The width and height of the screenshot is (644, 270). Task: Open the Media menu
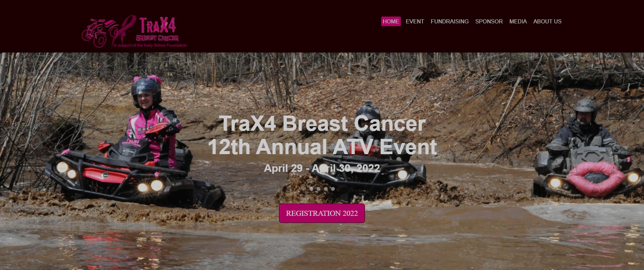click(518, 21)
